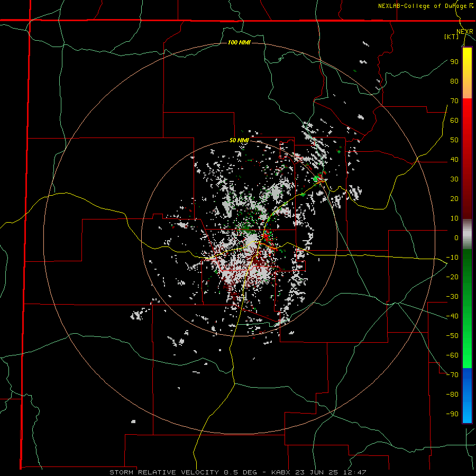
Task: Click the -50 value on velocity scale
Action: coord(452,335)
